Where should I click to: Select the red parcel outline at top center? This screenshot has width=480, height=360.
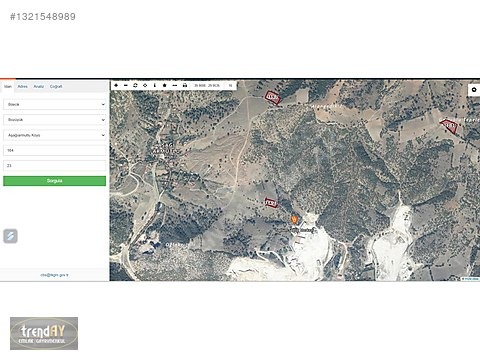(272, 97)
